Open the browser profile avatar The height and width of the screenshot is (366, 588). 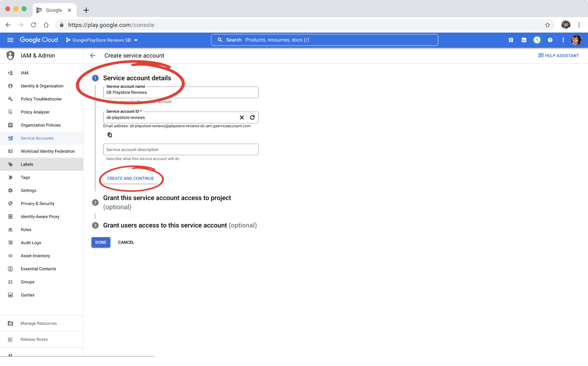point(566,25)
